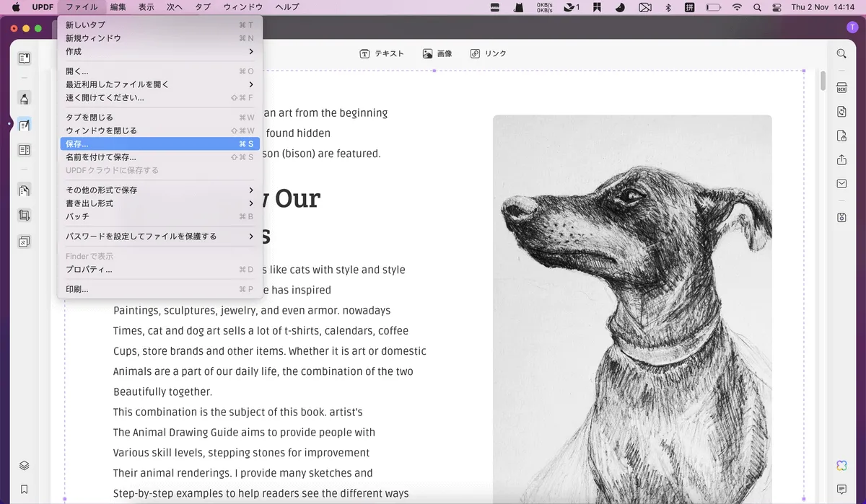Open the Reader mode icon in left sidebar

24,58
